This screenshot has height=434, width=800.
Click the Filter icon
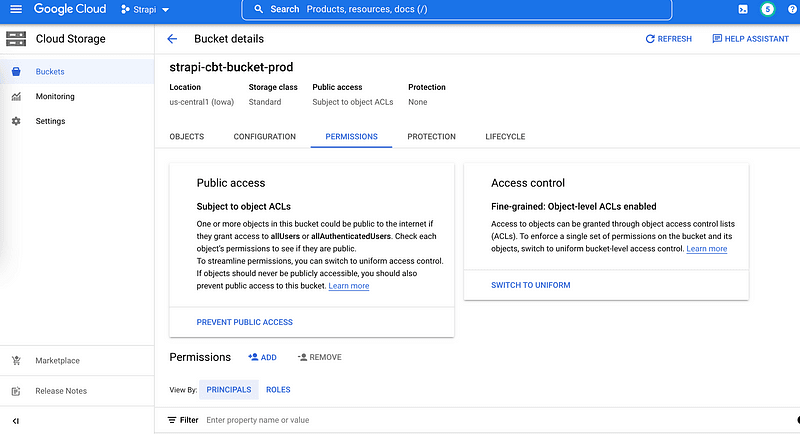[x=172, y=420]
